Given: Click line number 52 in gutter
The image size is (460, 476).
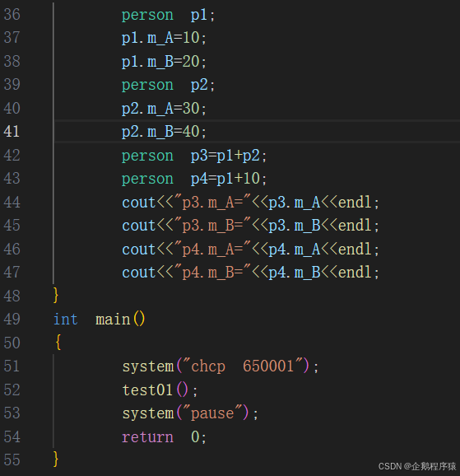Looking at the screenshot, I should [x=12, y=390].
